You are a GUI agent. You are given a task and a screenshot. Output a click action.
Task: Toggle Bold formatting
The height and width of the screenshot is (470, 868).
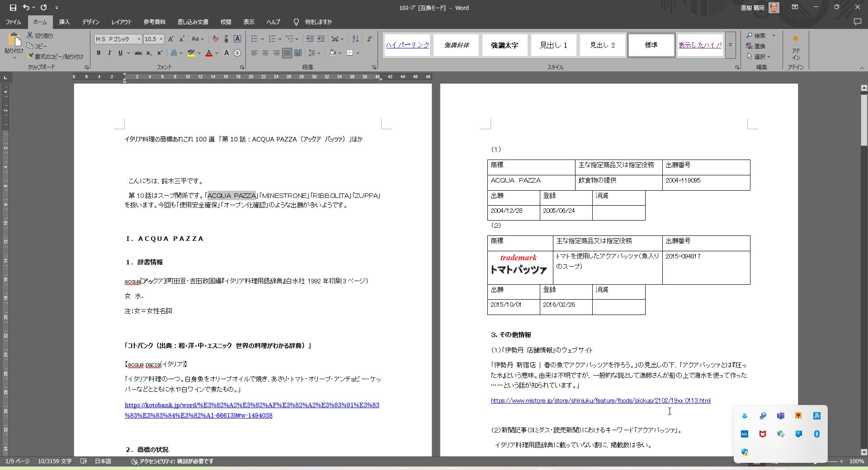[99, 53]
